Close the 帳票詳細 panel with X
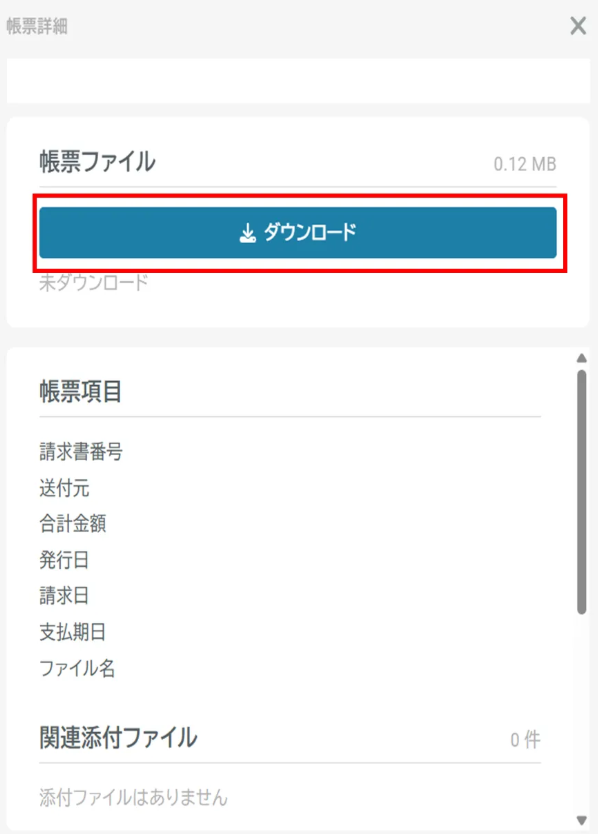The image size is (598, 834). pyautogui.click(x=578, y=26)
